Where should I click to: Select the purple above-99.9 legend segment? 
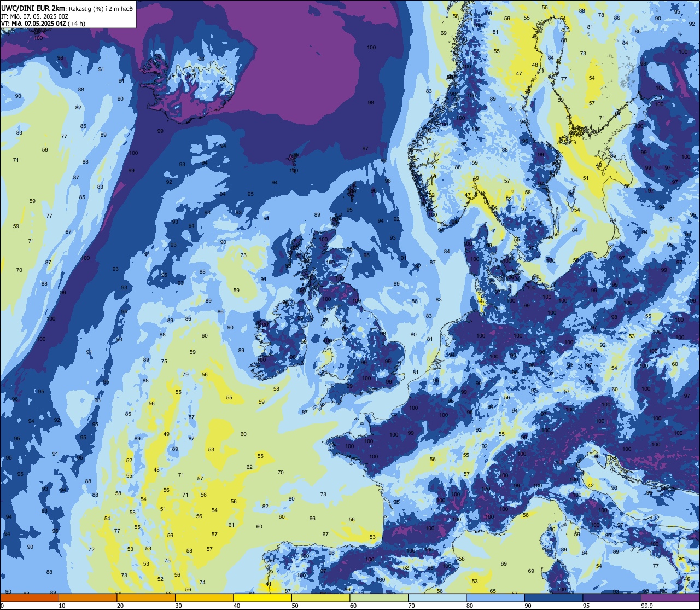(x=670, y=598)
